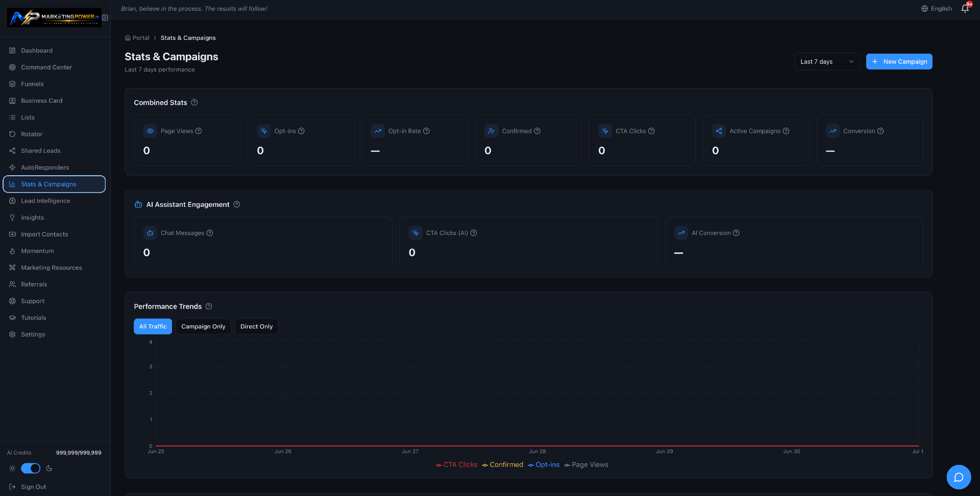
Task: Open Momentum in sidebar
Action: [x=54, y=251]
